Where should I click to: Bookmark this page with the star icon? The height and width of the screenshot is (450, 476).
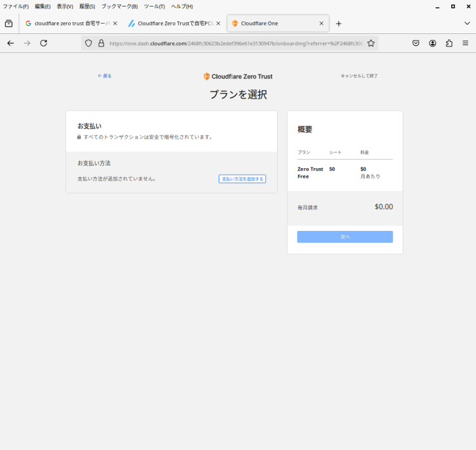371,43
